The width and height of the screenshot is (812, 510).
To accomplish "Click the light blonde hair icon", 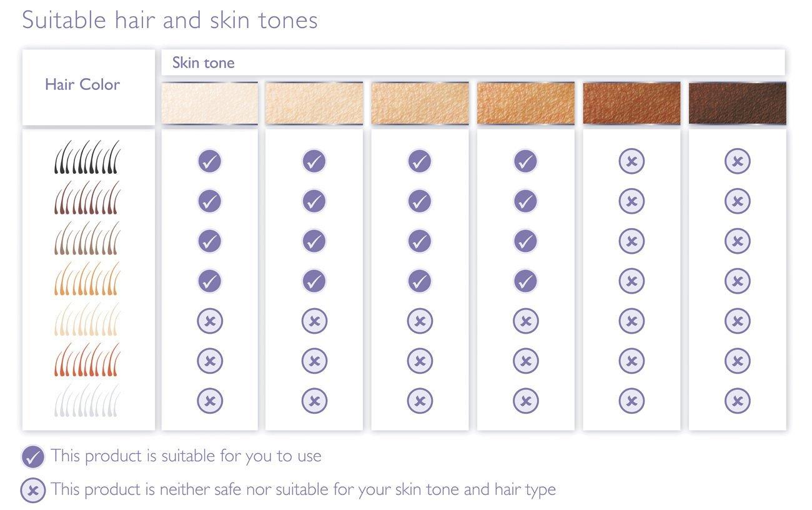I will [x=87, y=318].
